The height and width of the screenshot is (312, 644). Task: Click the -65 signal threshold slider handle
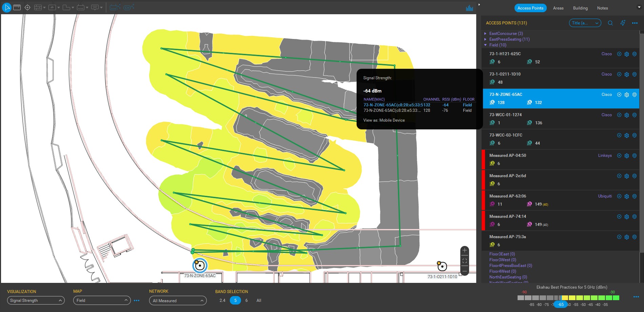[561, 304]
